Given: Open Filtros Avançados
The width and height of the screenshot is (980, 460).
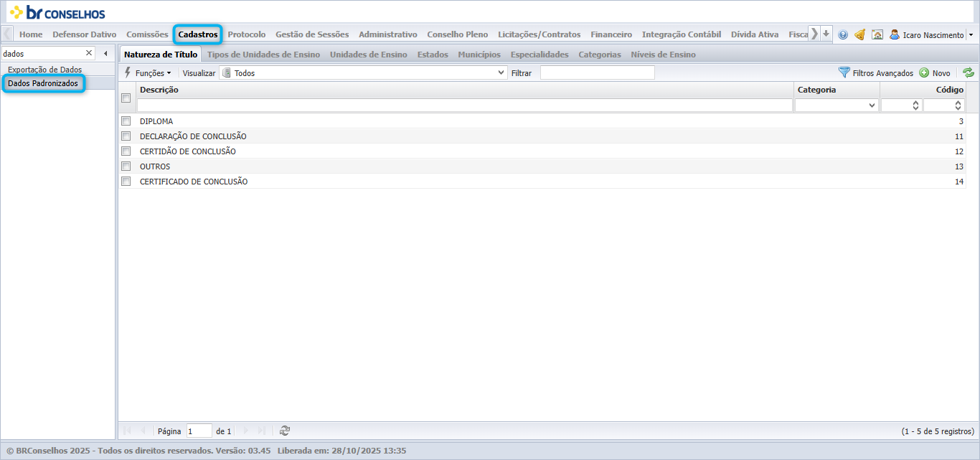Looking at the screenshot, I should 876,72.
